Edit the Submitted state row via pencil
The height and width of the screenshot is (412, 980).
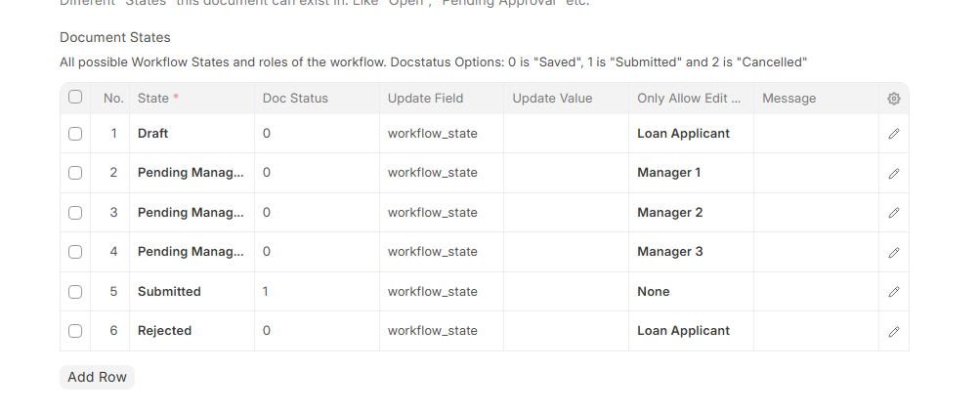tap(893, 292)
